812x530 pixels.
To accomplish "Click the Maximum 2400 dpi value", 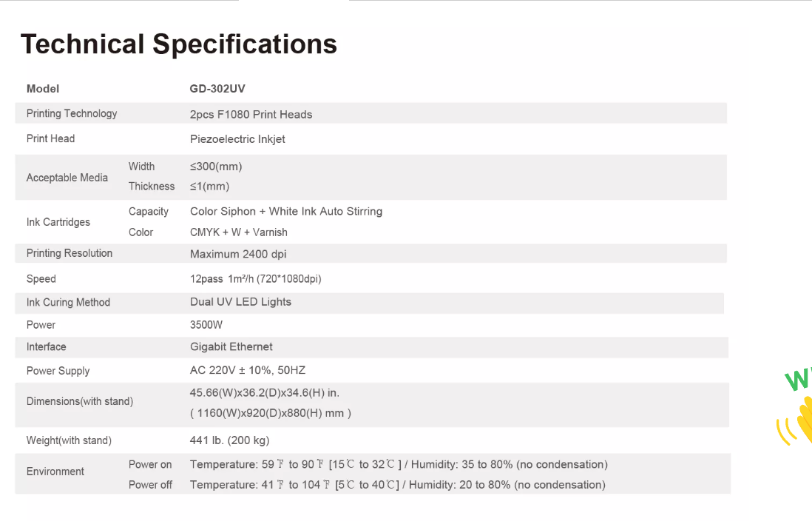I will point(238,254).
